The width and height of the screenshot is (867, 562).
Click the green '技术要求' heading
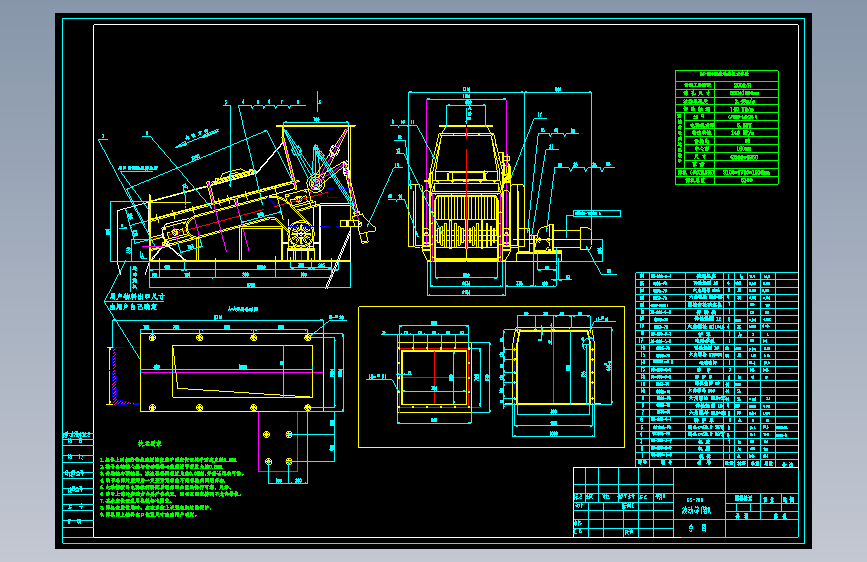[x=150, y=444]
